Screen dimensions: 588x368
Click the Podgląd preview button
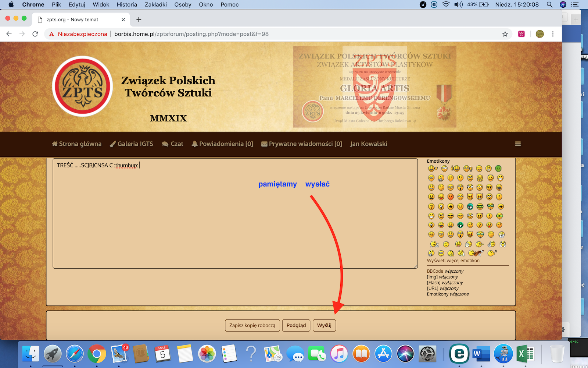[296, 325]
